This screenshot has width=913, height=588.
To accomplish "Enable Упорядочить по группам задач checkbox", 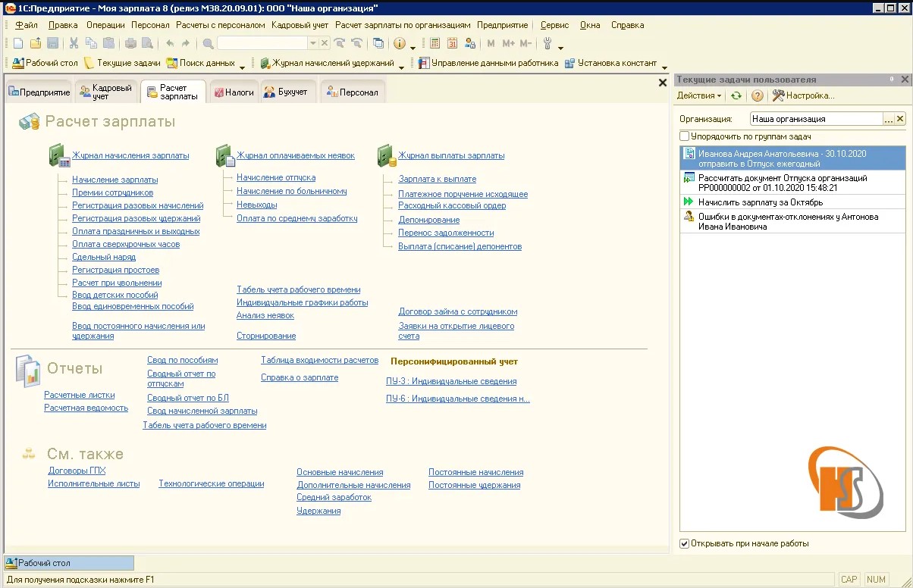I will click(x=685, y=136).
